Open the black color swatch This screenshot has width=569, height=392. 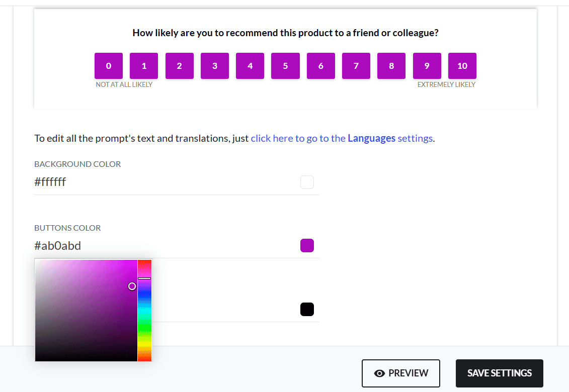(x=307, y=309)
